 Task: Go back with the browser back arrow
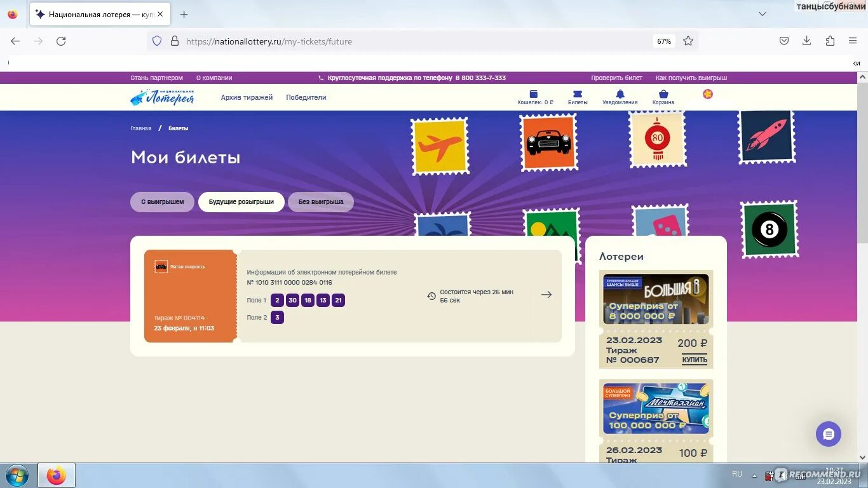tap(15, 41)
